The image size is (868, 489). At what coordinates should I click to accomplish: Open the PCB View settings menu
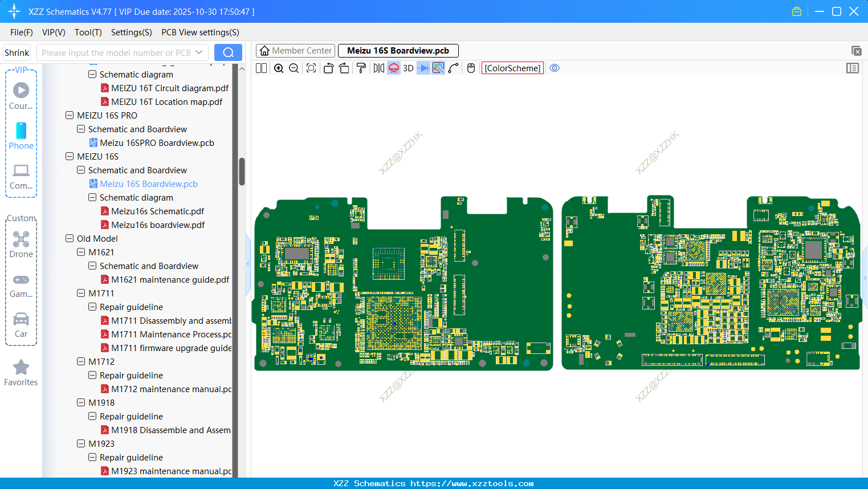pyautogui.click(x=200, y=32)
